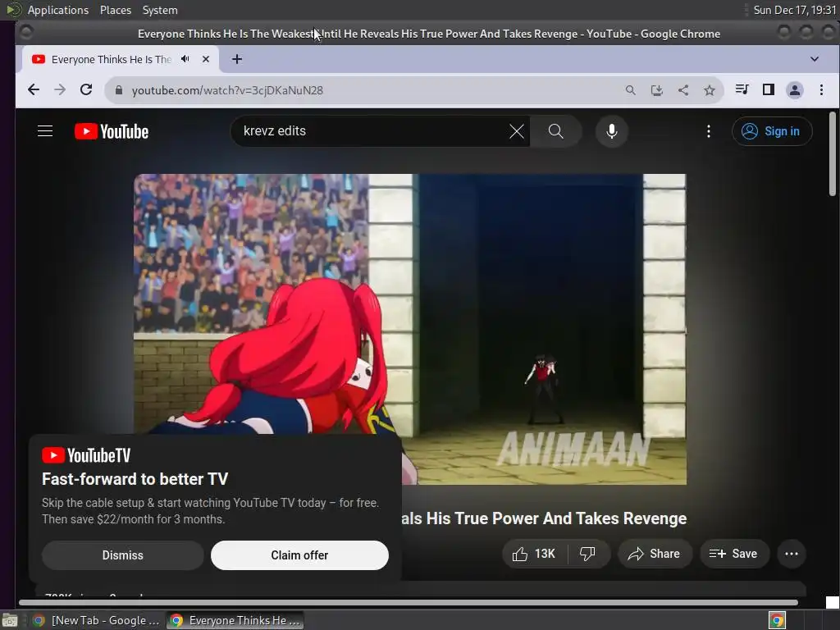This screenshot has height=630, width=840.
Task: Reload the YouTube page
Action: 86,90
